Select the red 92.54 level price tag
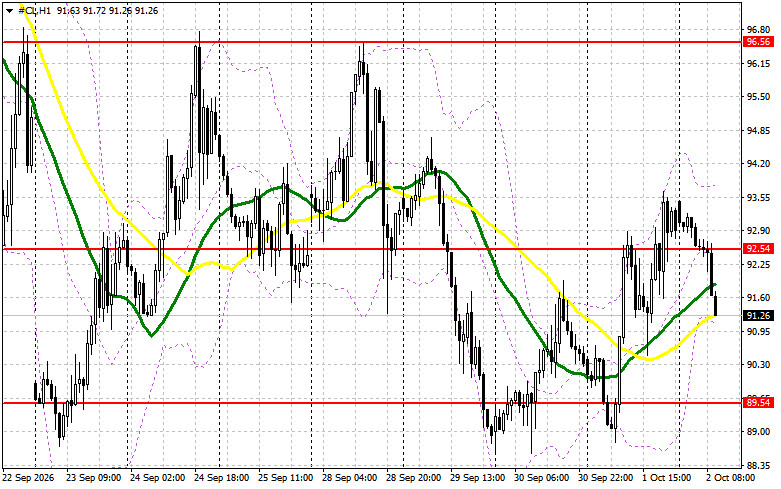The image size is (781, 489). (x=758, y=248)
